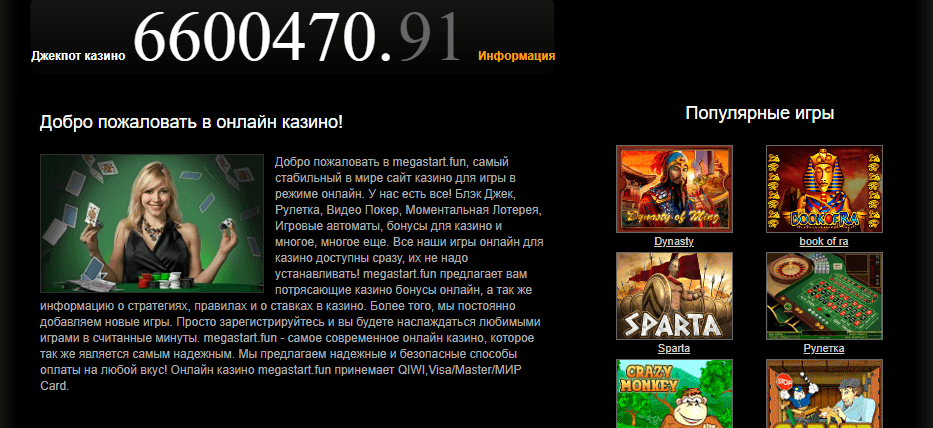Click the jackpot counter number 6600470.91
This screenshot has height=428, width=933.
298,37
